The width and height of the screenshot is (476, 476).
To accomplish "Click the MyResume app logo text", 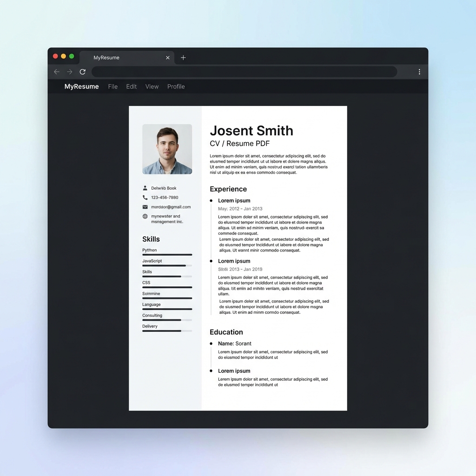I will click(x=81, y=86).
